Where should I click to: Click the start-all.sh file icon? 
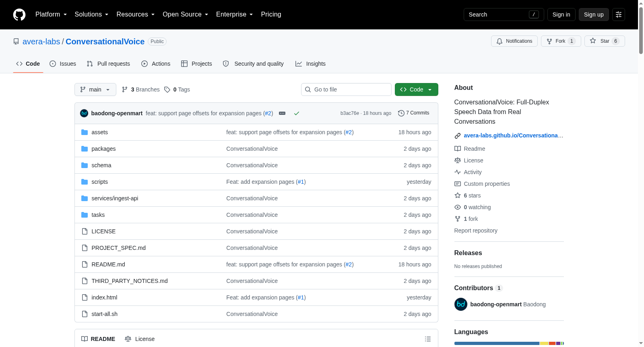tap(85, 314)
